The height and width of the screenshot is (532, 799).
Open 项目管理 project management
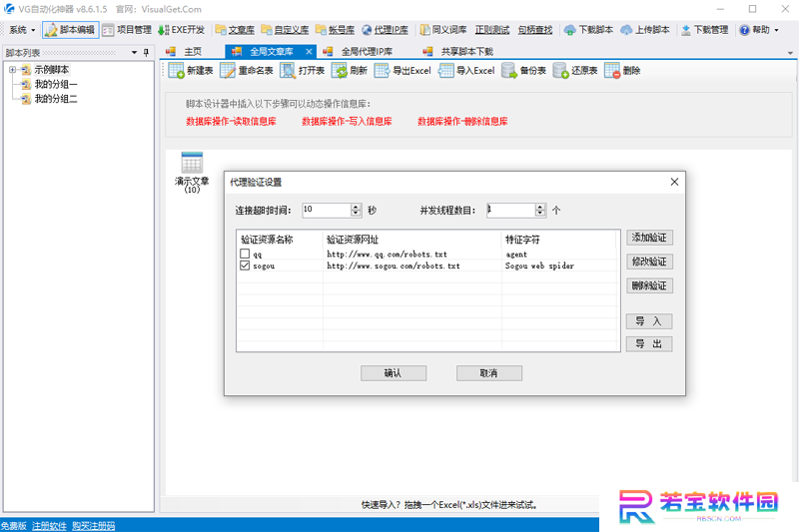click(x=127, y=30)
